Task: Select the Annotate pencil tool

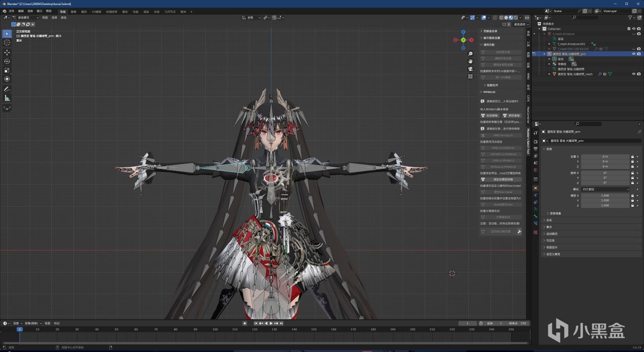Action: (x=7, y=89)
